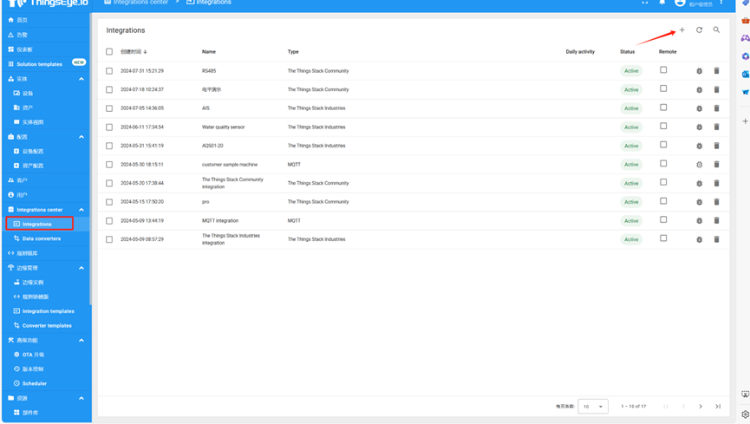Screen dimensions: 750x424
Task: Delete the RS485 integration
Action: (717, 71)
